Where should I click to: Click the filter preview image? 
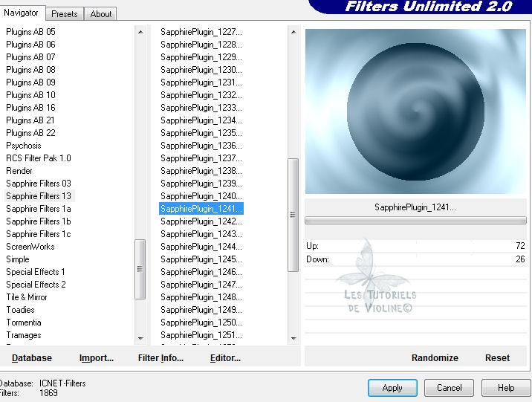tap(415, 111)
